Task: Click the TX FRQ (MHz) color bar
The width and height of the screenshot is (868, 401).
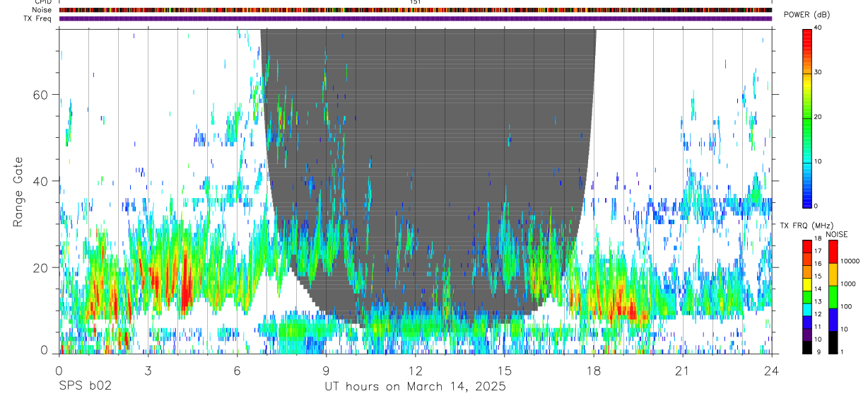Action: pyautogui.click(x=807, y=296)
